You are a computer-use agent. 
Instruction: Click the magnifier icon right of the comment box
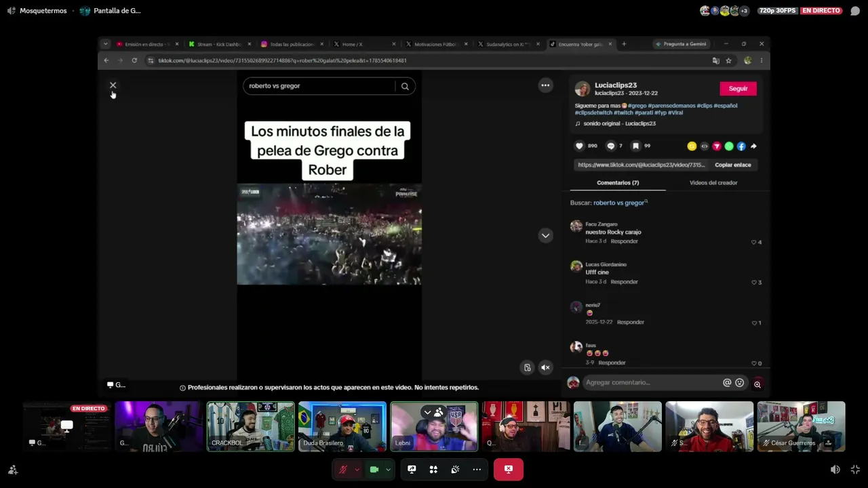coord(757,384)
